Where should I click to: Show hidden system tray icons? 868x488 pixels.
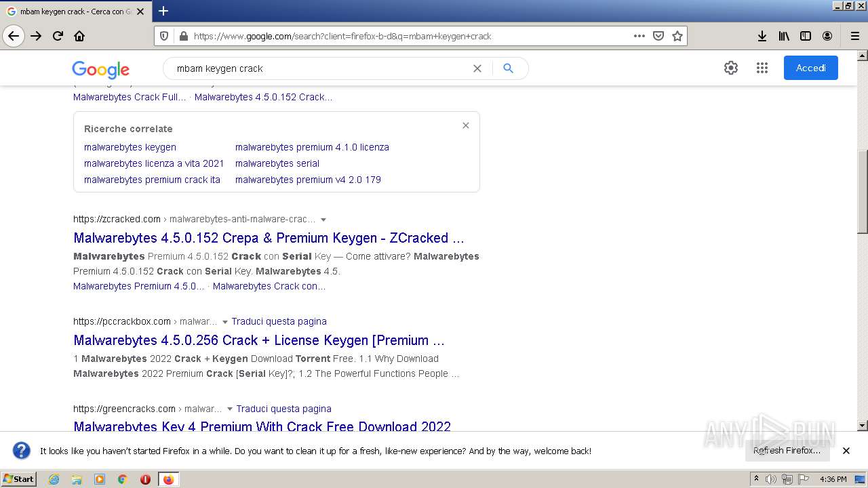coord(756,479)
